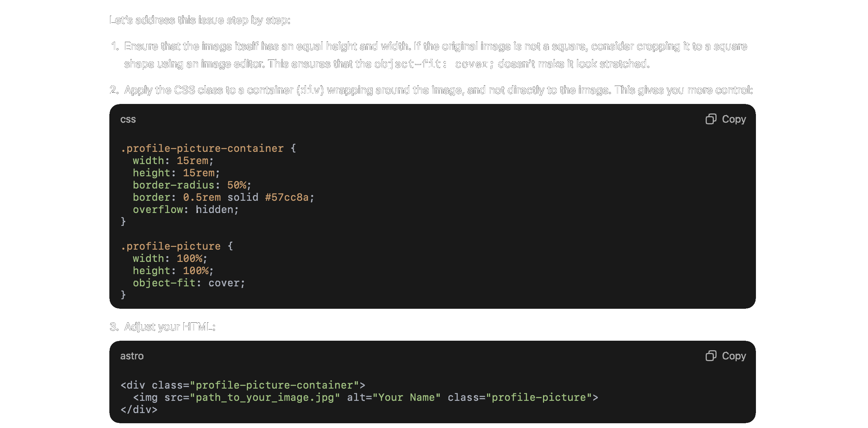Screen dimensions: 868x428
Task: Click the "Adjust your HTML:" step text
Action: point(170,327)
